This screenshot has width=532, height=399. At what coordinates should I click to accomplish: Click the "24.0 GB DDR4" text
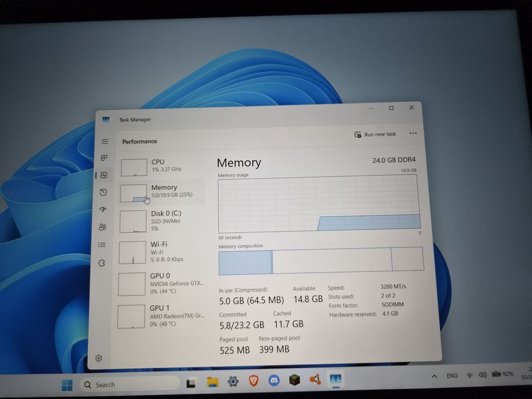393,160
